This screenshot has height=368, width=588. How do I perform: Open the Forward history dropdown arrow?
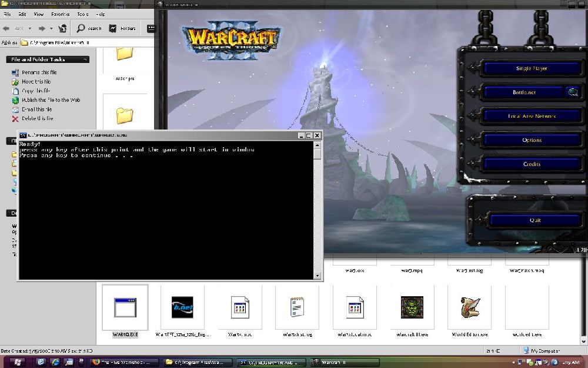coord(51,28)
